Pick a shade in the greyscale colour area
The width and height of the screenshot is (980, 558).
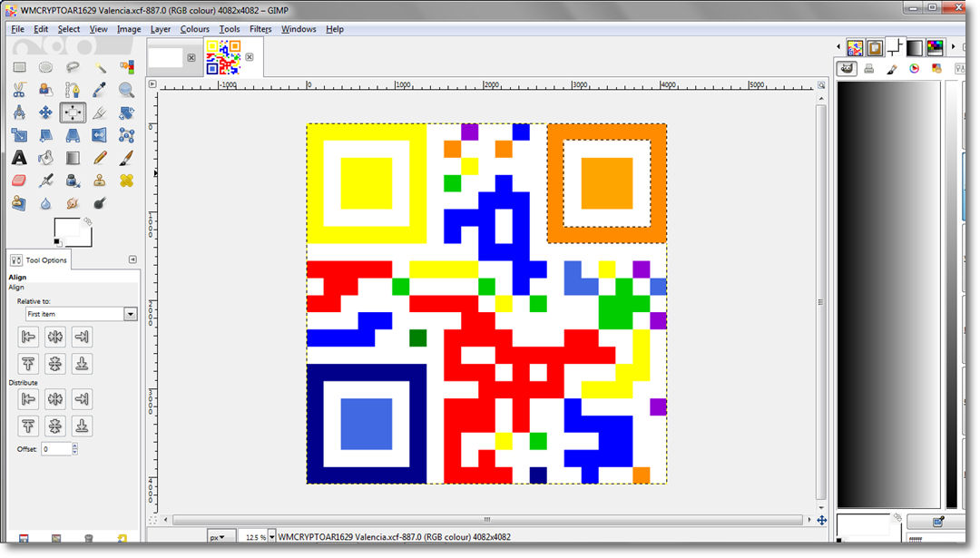[x=888, y=294]
